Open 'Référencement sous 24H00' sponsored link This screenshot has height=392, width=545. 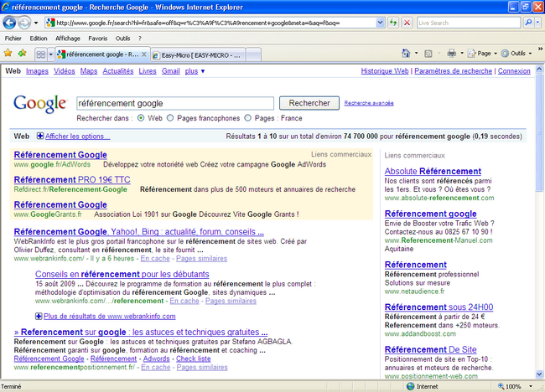click(439, 307)
